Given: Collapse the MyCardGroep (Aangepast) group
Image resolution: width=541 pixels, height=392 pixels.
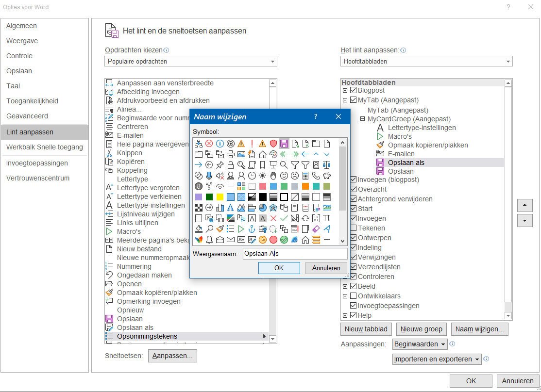Looking at the screenshot, I should tap(362, 119).
